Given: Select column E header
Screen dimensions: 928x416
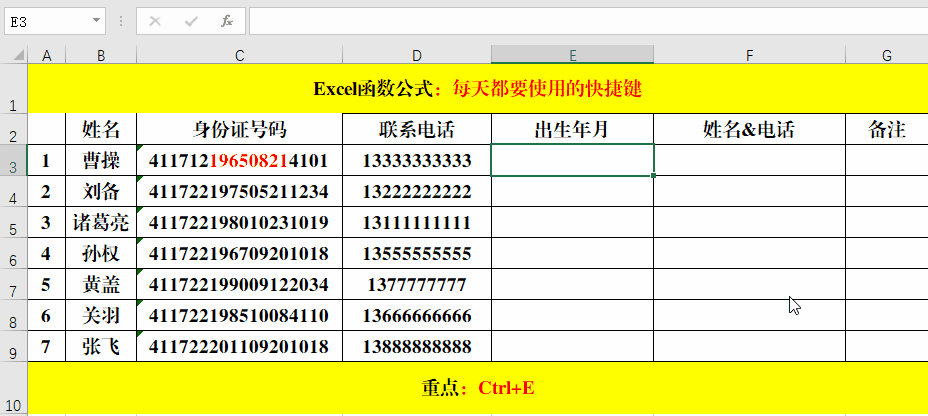Looking at the screenshot, I should (572, 56).
